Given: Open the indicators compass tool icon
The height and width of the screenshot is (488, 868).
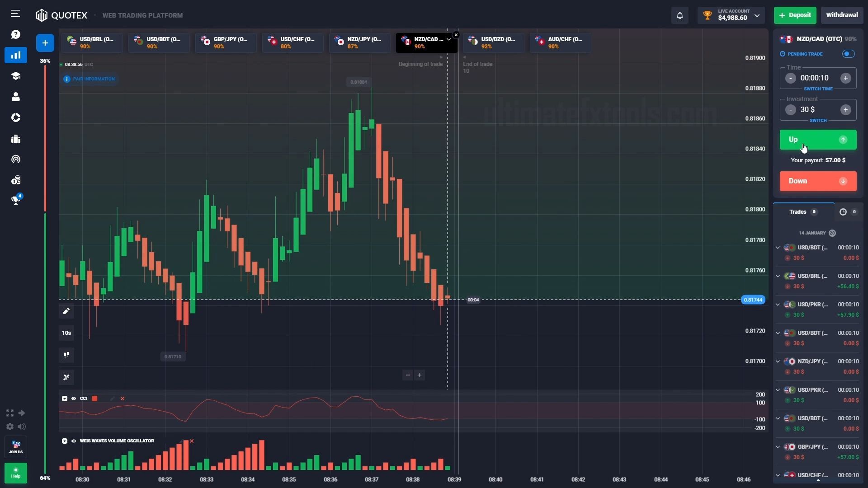Looking at the screenshot, I should pyautogui.click(x=66, y=377).
